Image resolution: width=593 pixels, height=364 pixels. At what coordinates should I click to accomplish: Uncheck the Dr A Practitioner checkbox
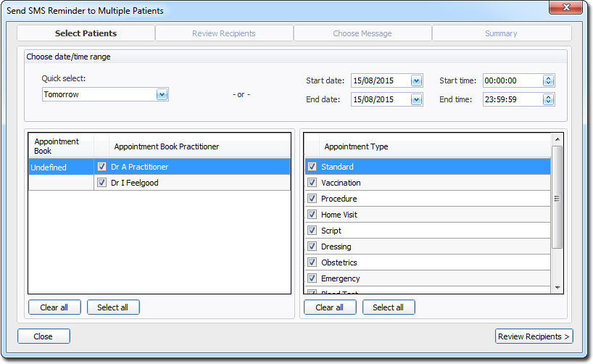102,167
